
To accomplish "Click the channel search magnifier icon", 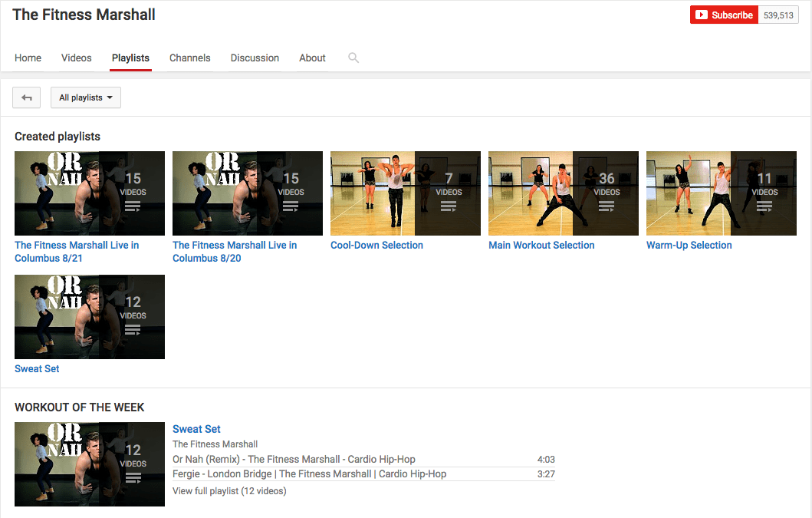I will [353, 58].
